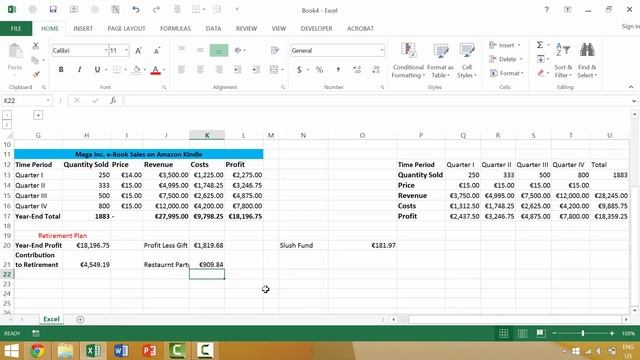
Task: Click the Insert Function fx button
Action: [113, 100]
